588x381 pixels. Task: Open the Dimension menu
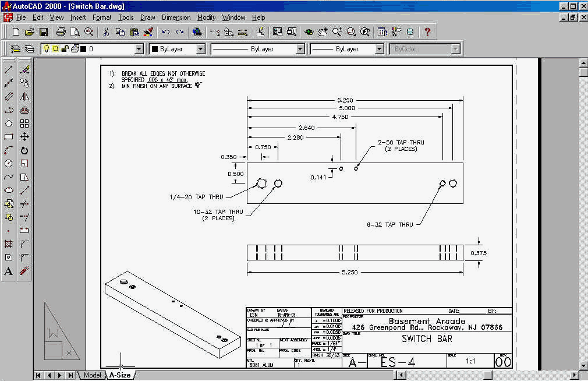176,17
